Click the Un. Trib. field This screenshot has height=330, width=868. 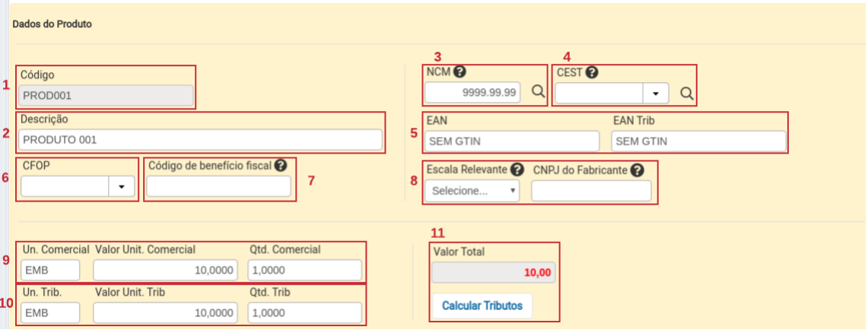pos(49,313)
